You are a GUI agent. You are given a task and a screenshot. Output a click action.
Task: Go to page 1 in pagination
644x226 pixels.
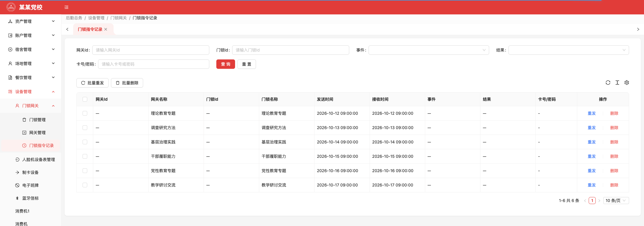[x=592, y=201]
